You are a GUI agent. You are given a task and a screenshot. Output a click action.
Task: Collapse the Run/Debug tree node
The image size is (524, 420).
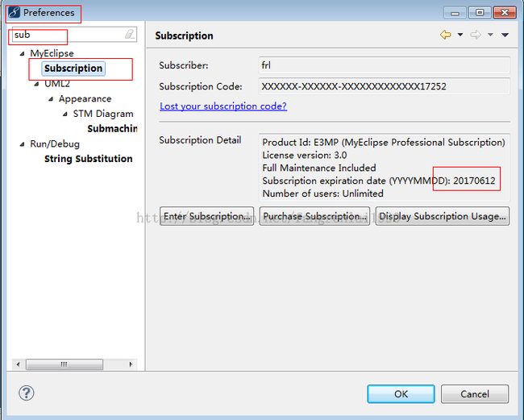coord(22,144)
